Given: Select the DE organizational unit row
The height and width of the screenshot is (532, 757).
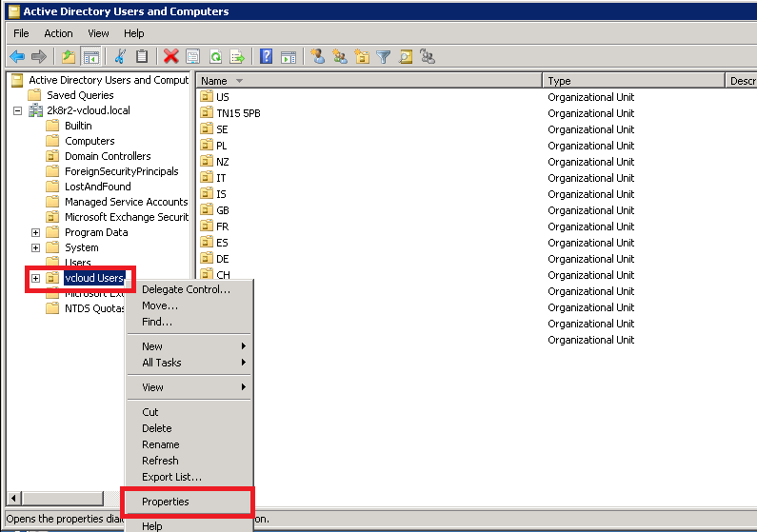Looking at the screenshot, I should tap(222, 259).
